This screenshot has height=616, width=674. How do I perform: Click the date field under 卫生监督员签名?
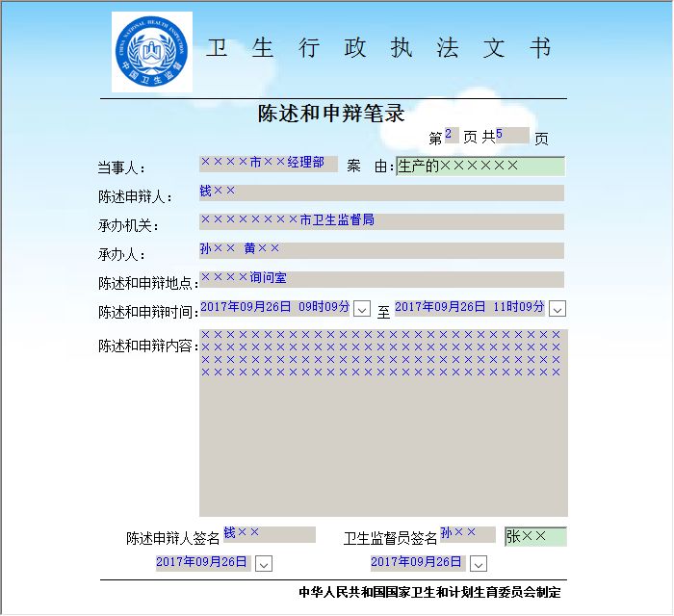coord(418,563)
